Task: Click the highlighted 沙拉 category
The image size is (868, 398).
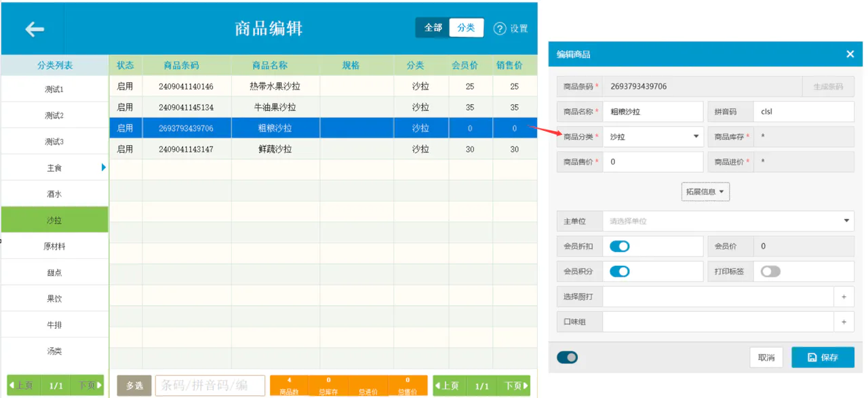Action: click(54, 220)
